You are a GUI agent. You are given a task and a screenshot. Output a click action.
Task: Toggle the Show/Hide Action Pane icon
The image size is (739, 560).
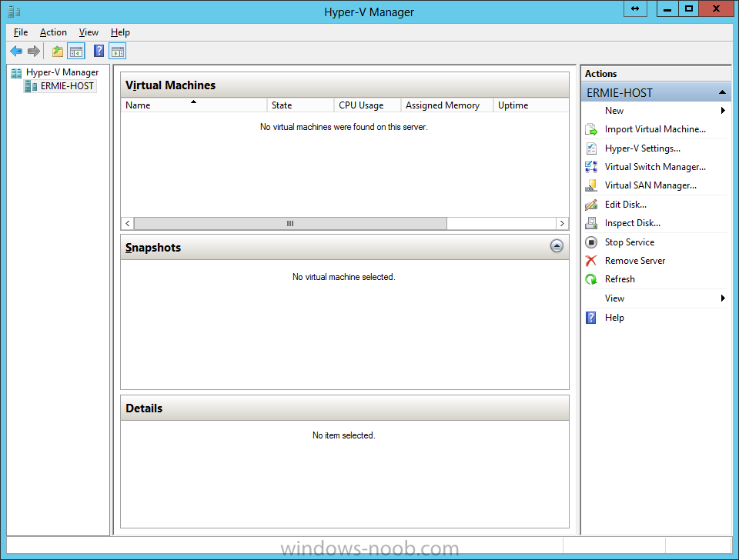[x=118, y=51]
